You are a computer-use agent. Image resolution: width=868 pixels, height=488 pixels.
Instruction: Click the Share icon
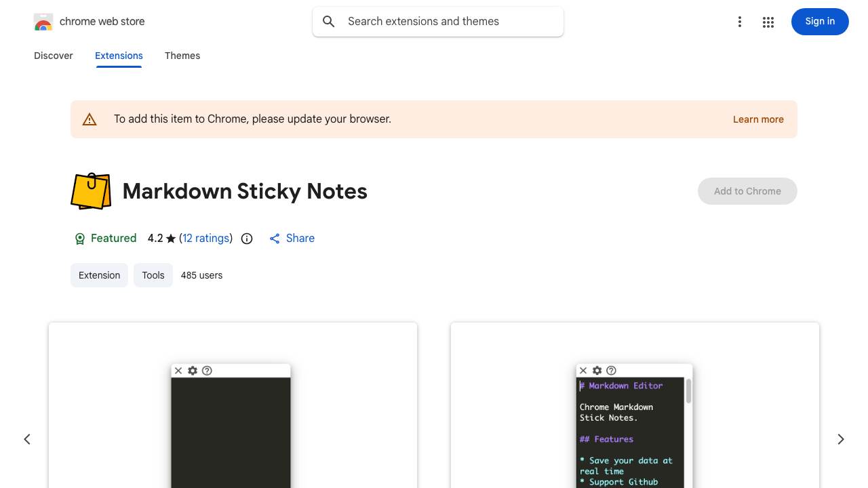pos(275,239)
